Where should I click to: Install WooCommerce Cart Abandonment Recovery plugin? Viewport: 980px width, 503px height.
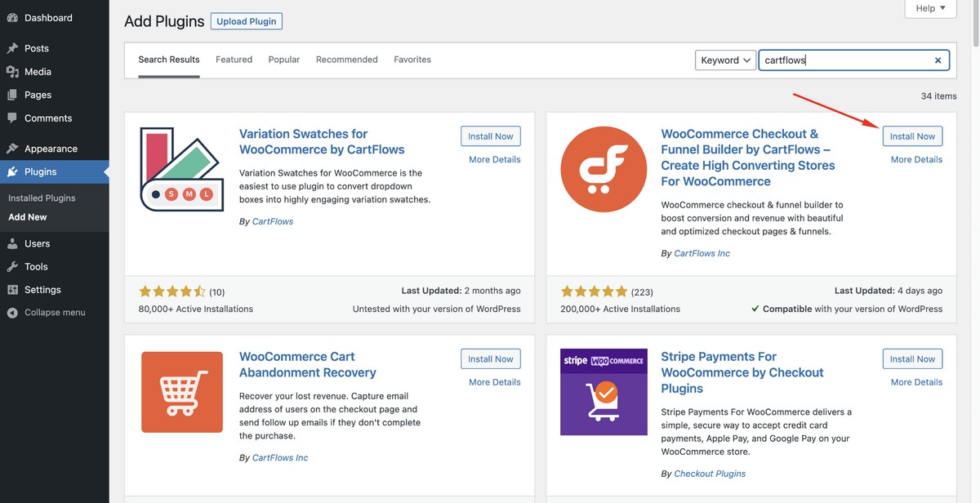pyautogui.click(x=491, y=359)
